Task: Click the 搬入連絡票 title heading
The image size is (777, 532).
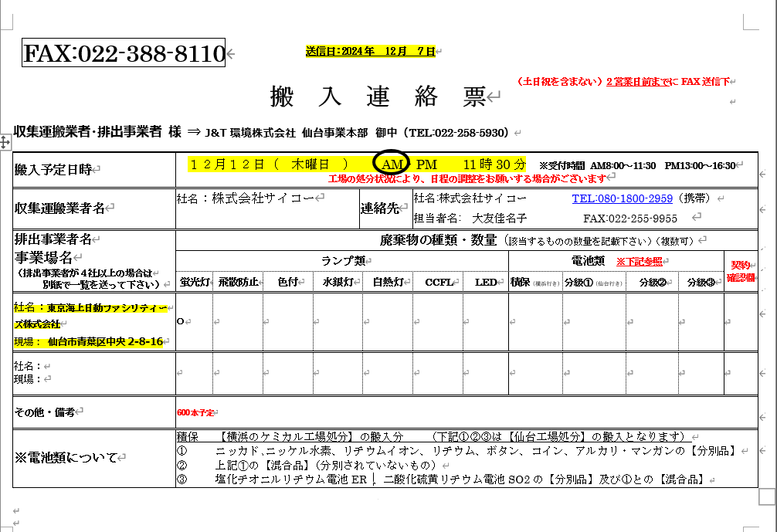Action: (x=378, y=96)
